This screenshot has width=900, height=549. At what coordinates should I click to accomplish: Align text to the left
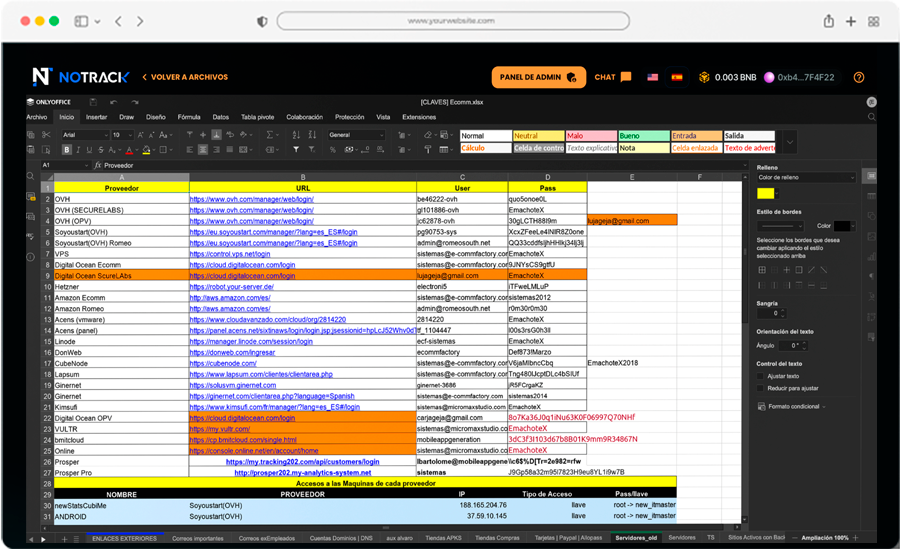click(x=189, y=149)
